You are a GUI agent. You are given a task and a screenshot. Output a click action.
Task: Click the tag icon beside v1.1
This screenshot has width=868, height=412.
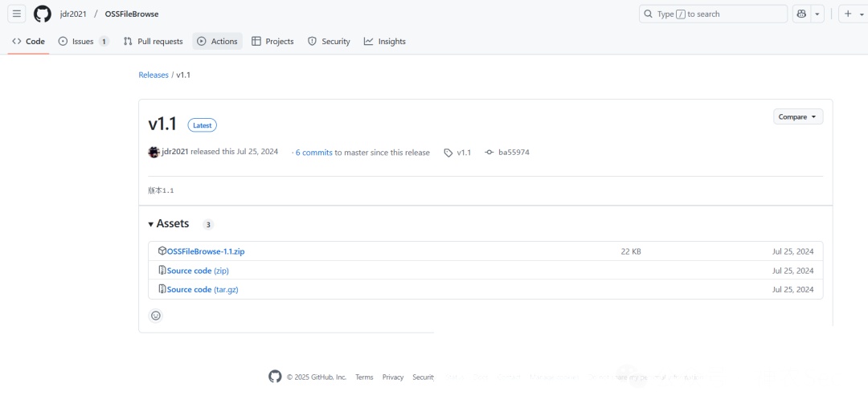(x=448, y=153)
